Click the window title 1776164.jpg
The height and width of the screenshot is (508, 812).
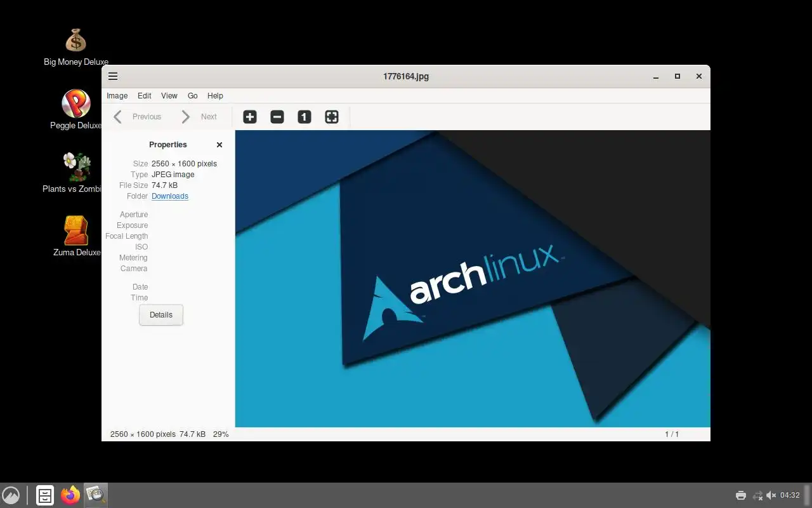[x=406, y=76]
